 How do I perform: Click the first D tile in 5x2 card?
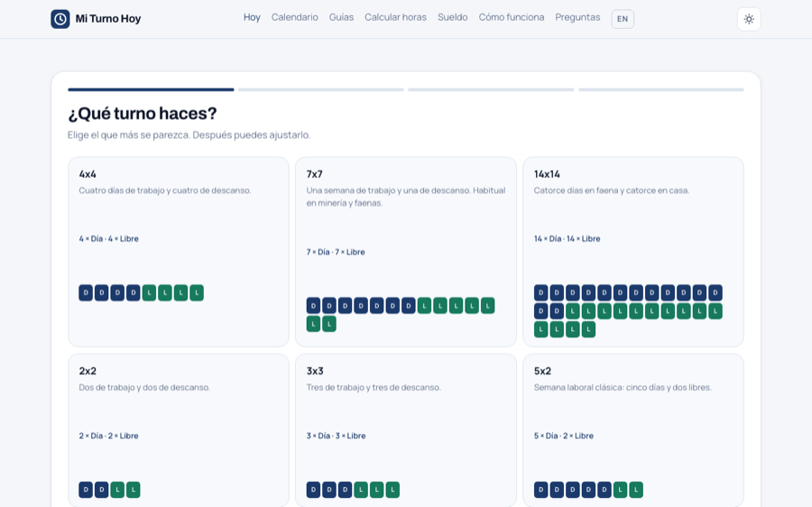pos(540,489)
